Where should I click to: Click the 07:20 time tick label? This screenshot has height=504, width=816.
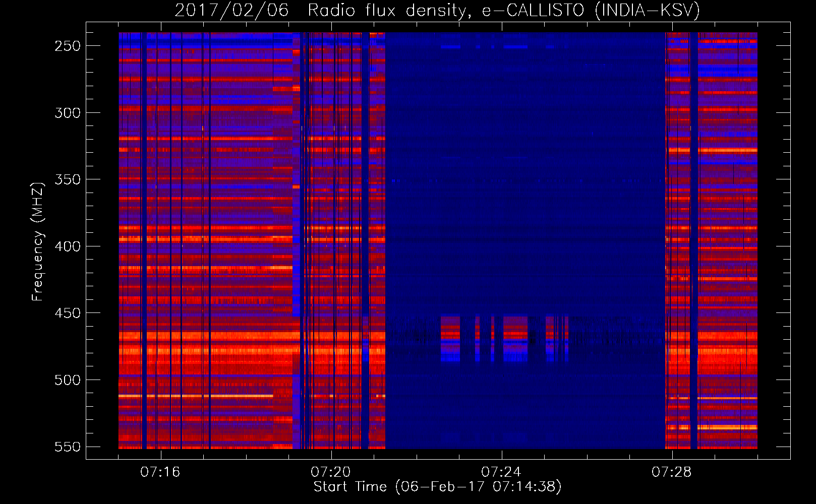coord(331,472)
